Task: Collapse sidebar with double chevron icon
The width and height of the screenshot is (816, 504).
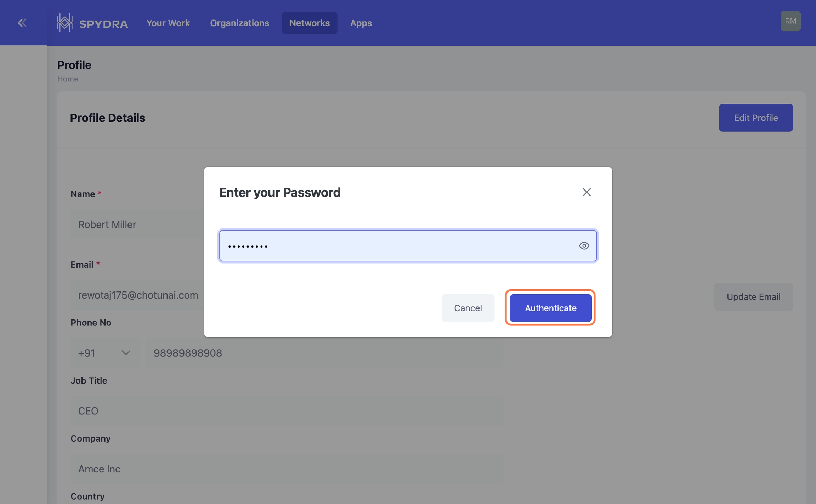Action: [x=22, y=23]
